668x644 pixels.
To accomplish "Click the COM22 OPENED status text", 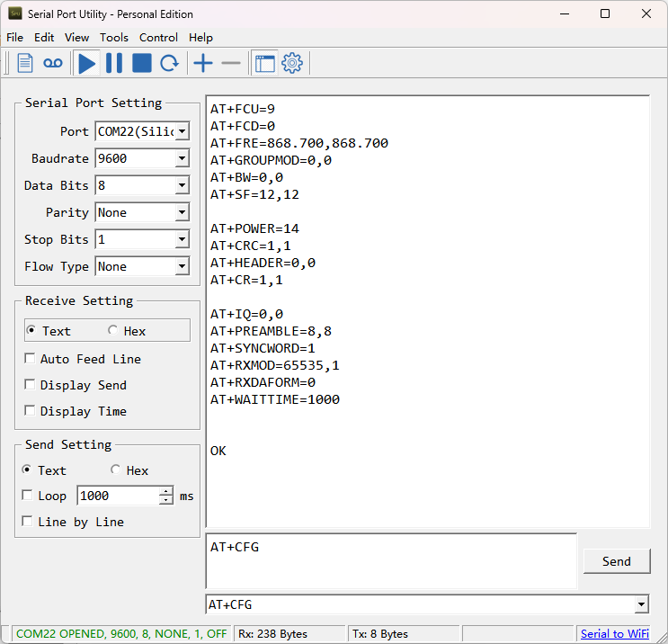I will 121,634.
